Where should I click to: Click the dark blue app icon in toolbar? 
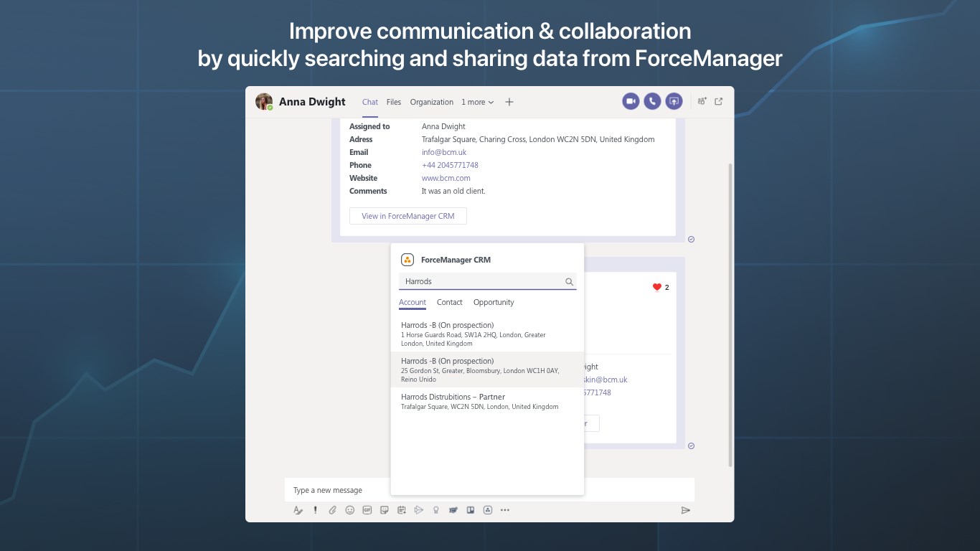[453, 510]
